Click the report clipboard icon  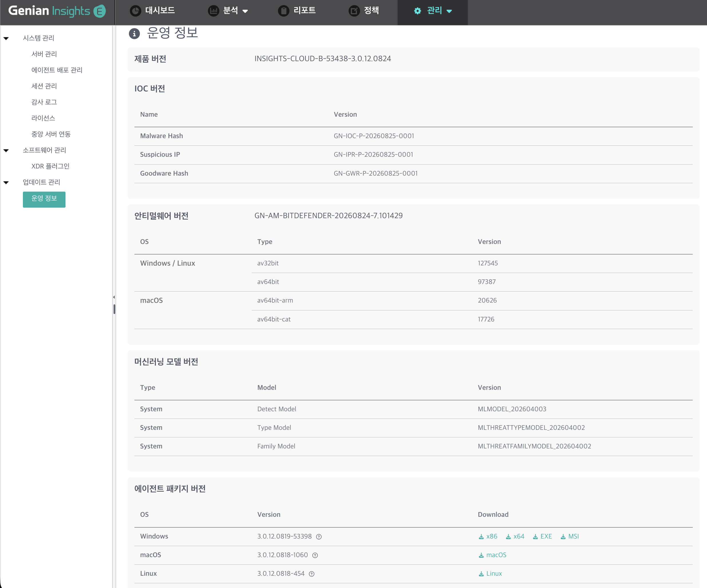point(283,11)
